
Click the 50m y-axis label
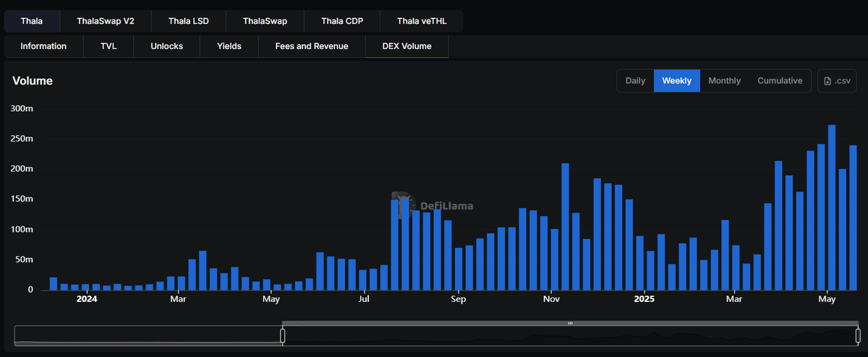click(24, 259)
